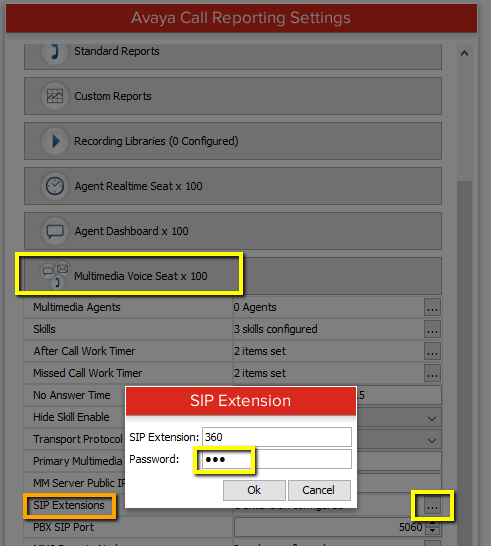This screenshot has width=491, height=546.
Task: Open the Transport Protocol dropdown arrow
Action: coord(432,440)
